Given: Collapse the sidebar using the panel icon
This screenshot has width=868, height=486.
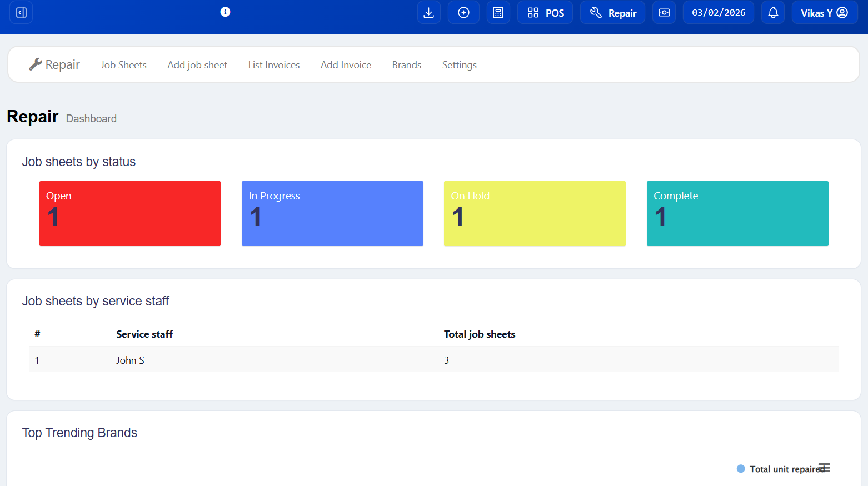Looking at the screenshot, I should click(x=21, y=12).
